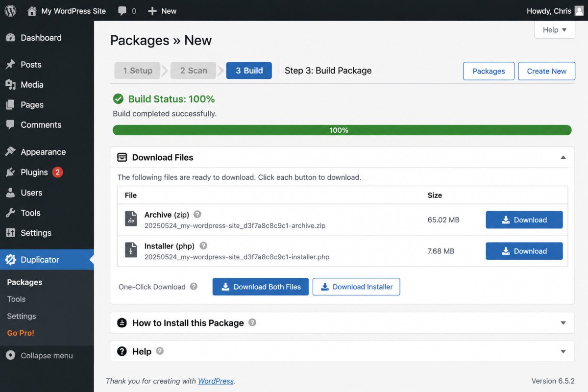This screenshot has height=392, width=588.
Task: Click the home icon beside My WordPress Site
Action: (32, 11)
